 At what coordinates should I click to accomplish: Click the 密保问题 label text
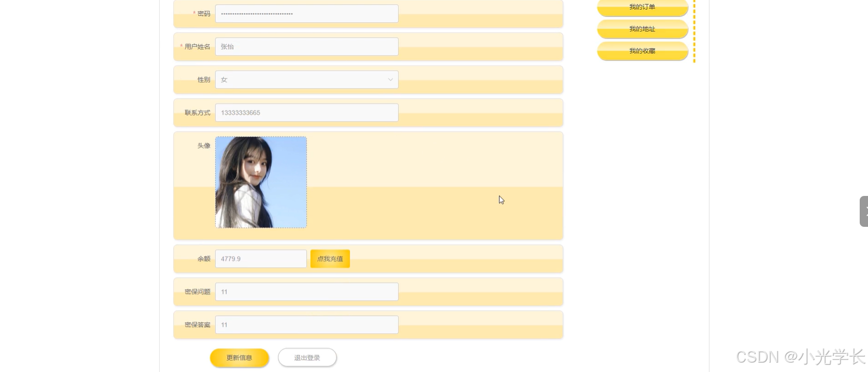tap(197, 292)
